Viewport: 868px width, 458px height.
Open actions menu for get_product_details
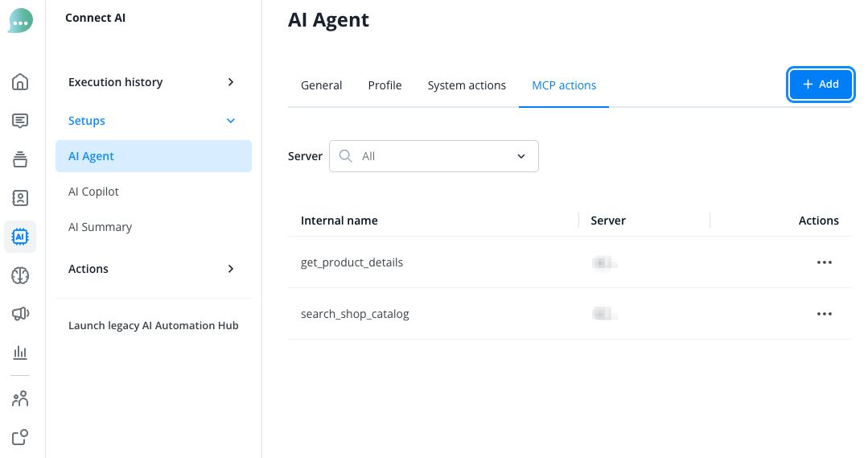(824, 262)
